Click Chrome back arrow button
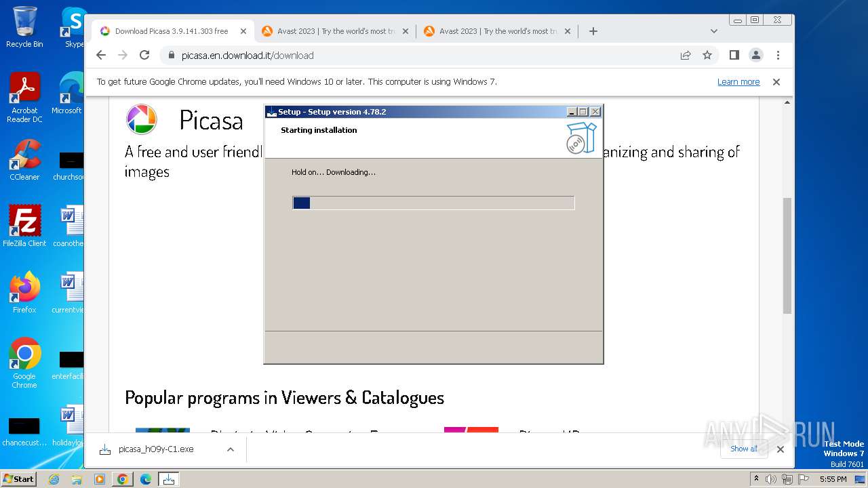The height and width of the screenshot is (488, 868). pos(101,55)
